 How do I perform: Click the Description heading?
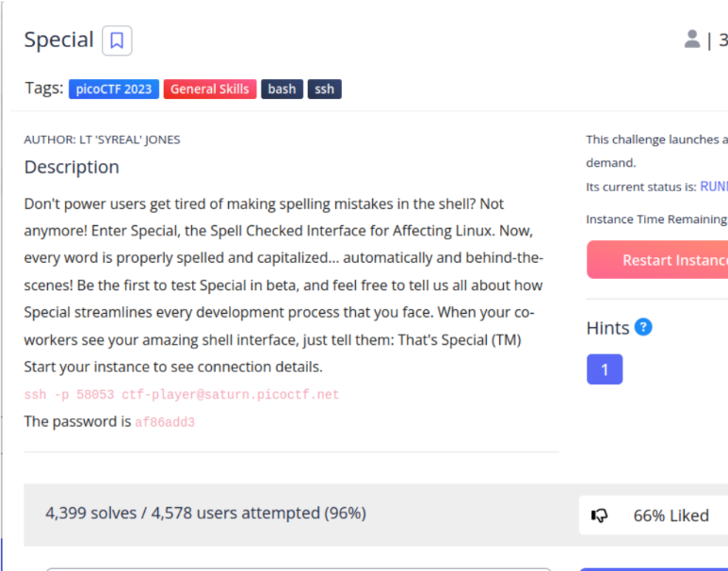click(x=72, y=167)
